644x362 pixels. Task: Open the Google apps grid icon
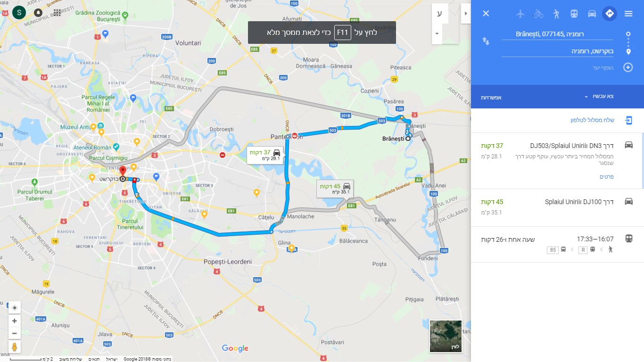click(x=57, y=12)
